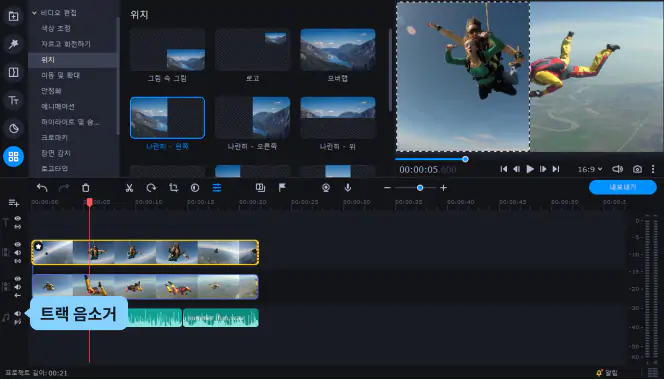Mute the overlay video track speaker

tap(17, 253)
